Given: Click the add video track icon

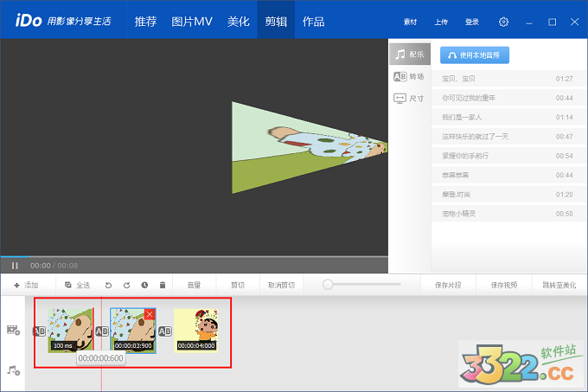Looking at the screenshot, I should tap(13, 331).
